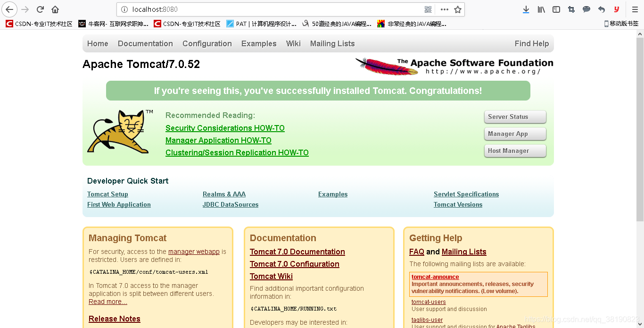Screen dimensions: 644x328
Task: Open Mailing Lists link in Getting Help
Action: tap(464, 252)
